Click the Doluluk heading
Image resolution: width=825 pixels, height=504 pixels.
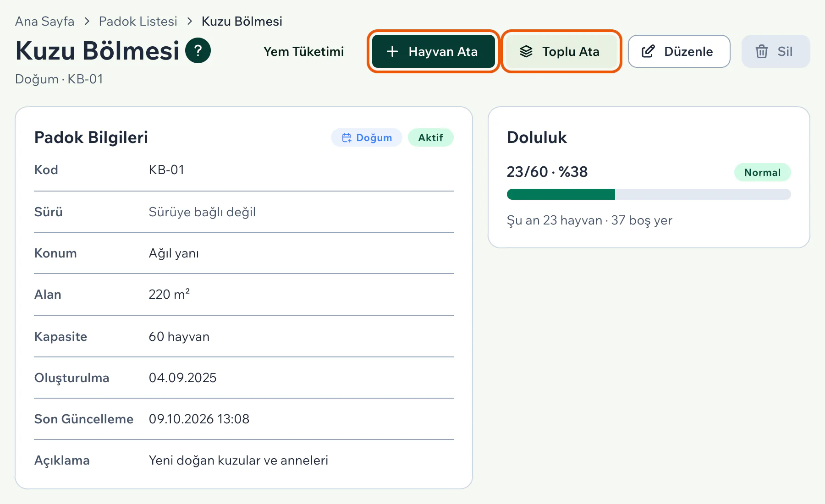537,137
